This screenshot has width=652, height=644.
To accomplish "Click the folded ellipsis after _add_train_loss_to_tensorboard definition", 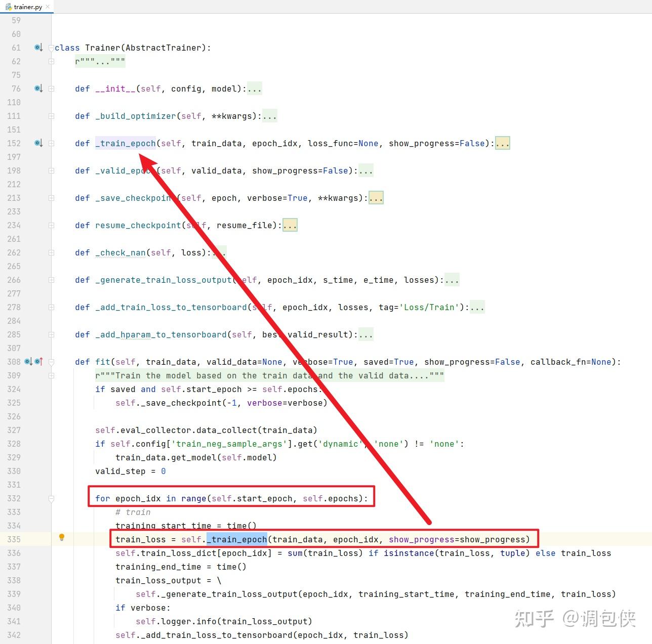I will [x=477, y=308].
